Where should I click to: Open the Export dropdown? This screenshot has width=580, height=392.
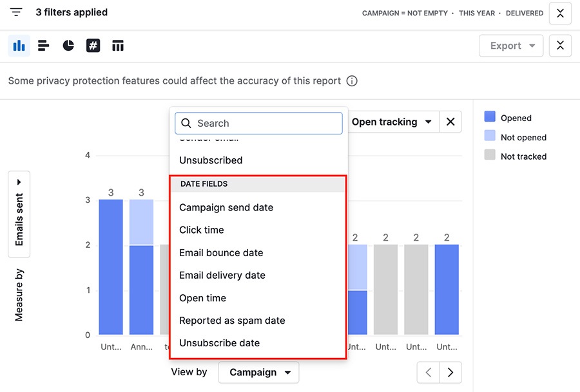point(511,46)
